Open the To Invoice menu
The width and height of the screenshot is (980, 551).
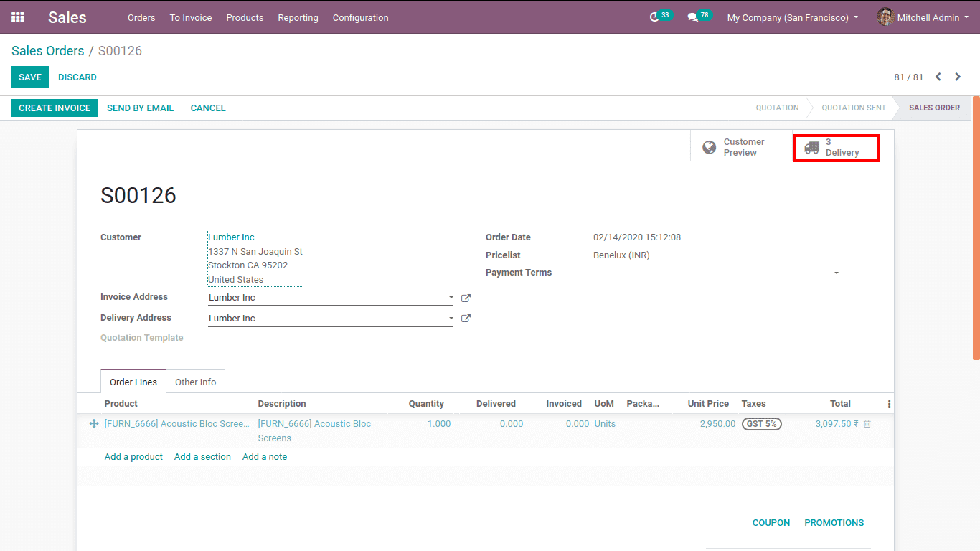[x=191, y=17]
